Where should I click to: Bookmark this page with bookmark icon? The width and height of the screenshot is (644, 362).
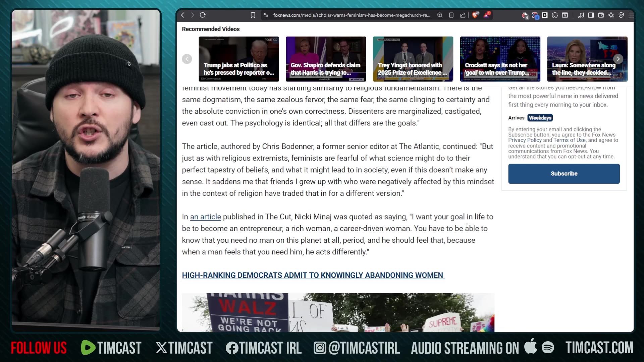(x=253, y=15)
